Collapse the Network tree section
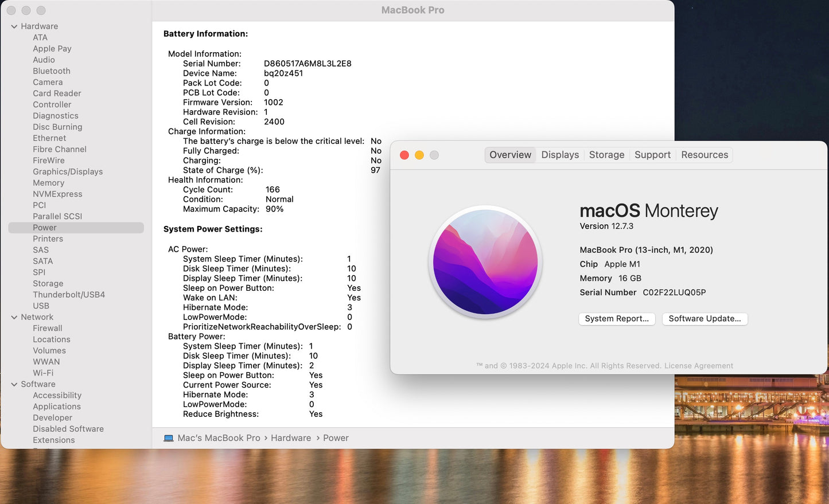Image resolution: width=829 pixels, height=504 pixels. coord(14,317)
